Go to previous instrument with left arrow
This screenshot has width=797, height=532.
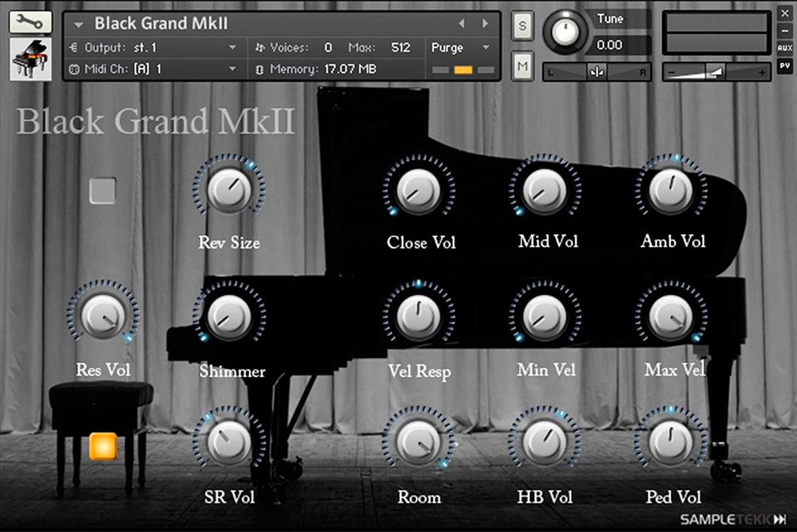[x=462, y=24]
